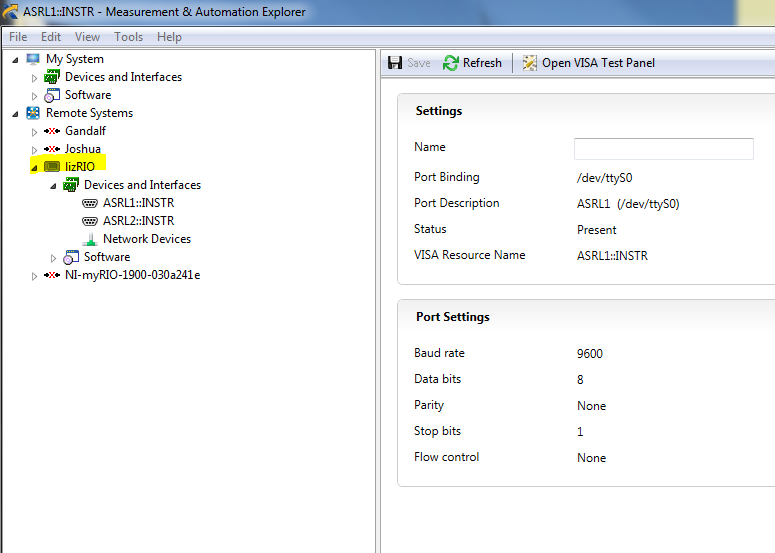Expand the Gandalf remote system
775x553 pixels.
click(x=34, y=132)
